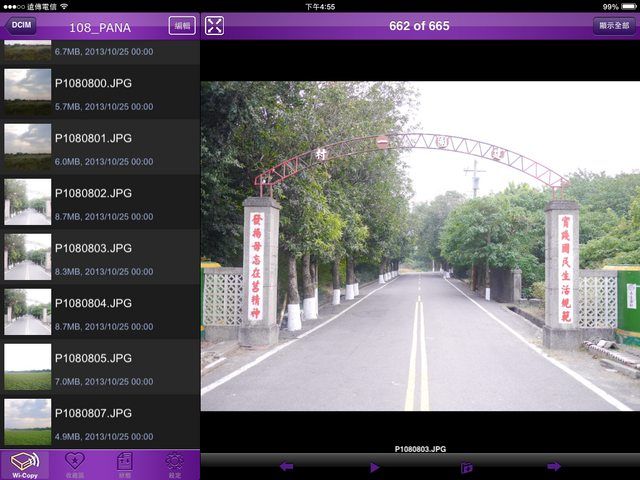The height and width of the screenshot is (480, 640).
Task: Open the favorites tab with heart icon
Action: pos(75,464)
